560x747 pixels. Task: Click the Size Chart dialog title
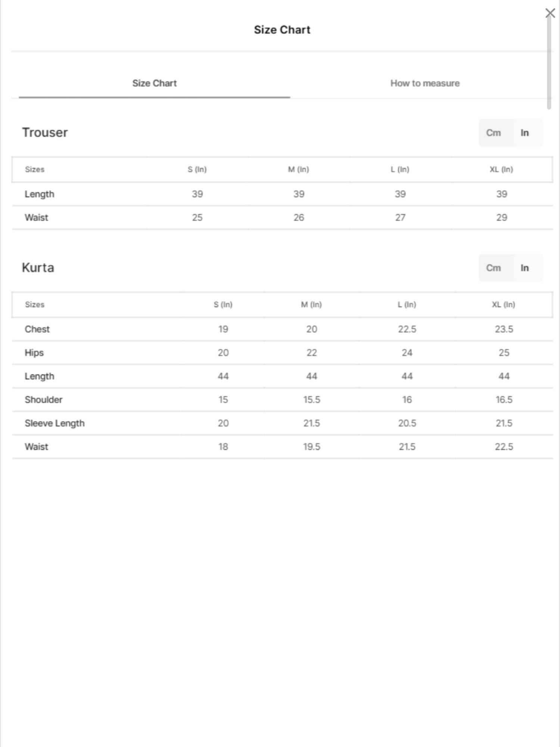tap(282, 30)
